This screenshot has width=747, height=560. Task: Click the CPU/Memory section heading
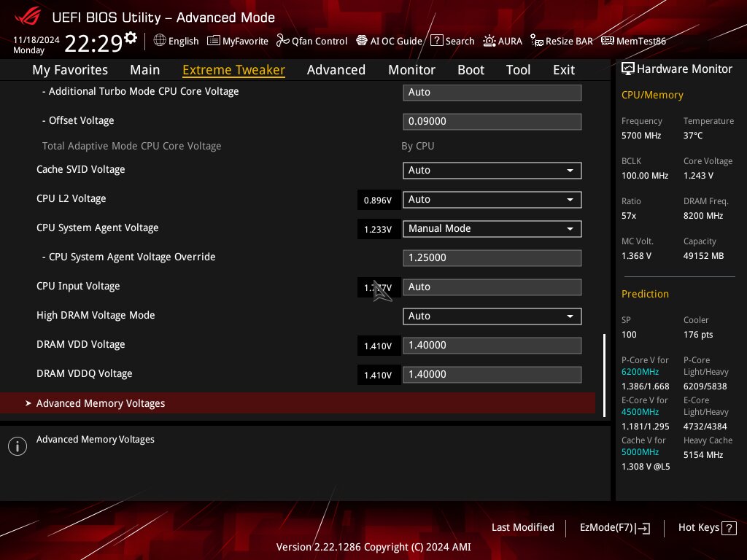pos(652,95)
